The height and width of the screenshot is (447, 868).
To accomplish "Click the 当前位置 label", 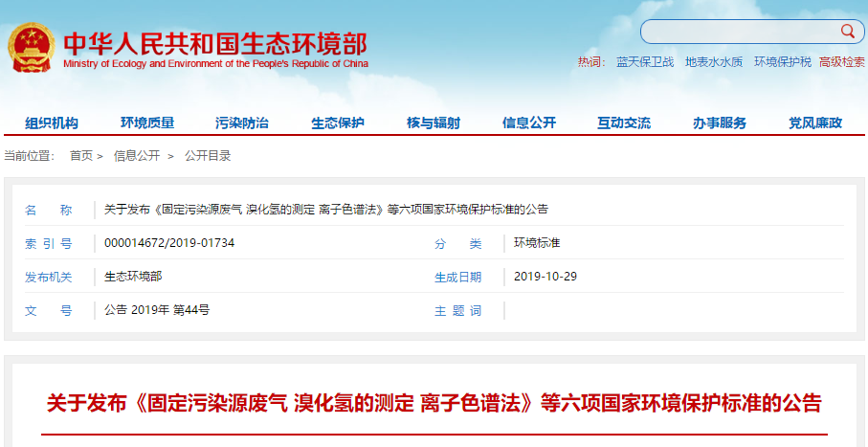I will [x=29, y=156].
